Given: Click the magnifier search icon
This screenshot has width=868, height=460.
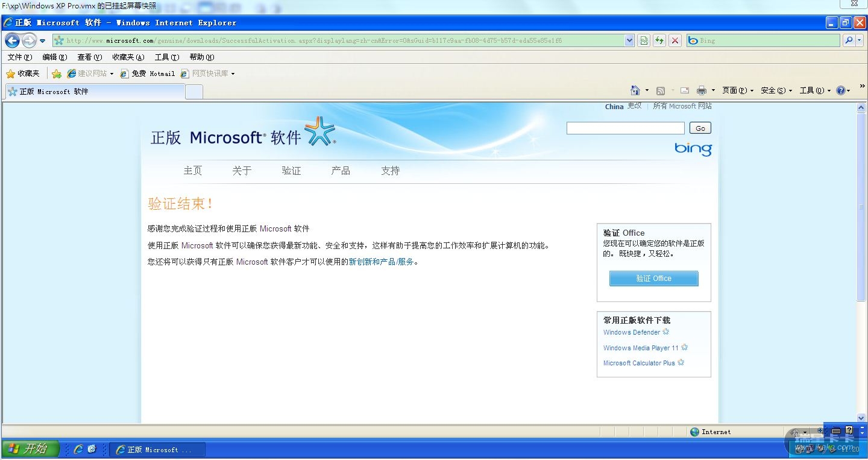Looking at the screenshot, I should 848,40.
